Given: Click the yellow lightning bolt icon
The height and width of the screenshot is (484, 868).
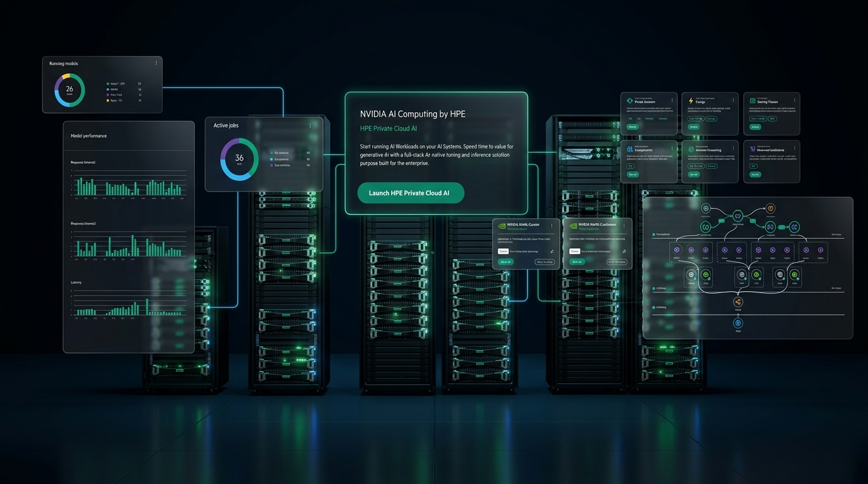Looking at the screenshot, I should click(691, 101).
